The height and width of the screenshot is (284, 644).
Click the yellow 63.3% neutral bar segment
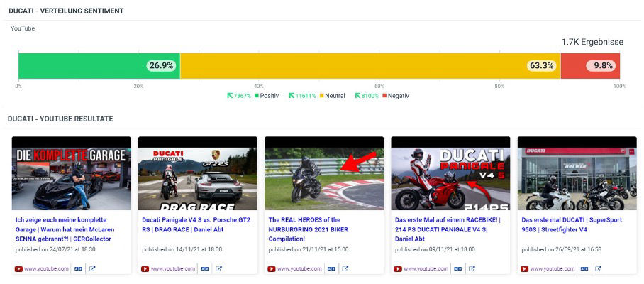point(370,66)
